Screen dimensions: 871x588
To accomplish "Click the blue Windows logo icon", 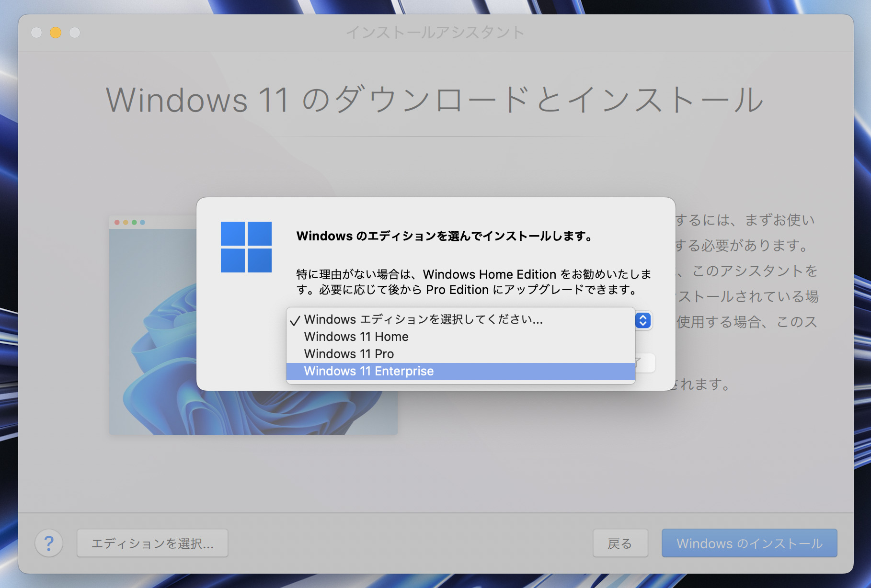I will (x=246, y=247).
